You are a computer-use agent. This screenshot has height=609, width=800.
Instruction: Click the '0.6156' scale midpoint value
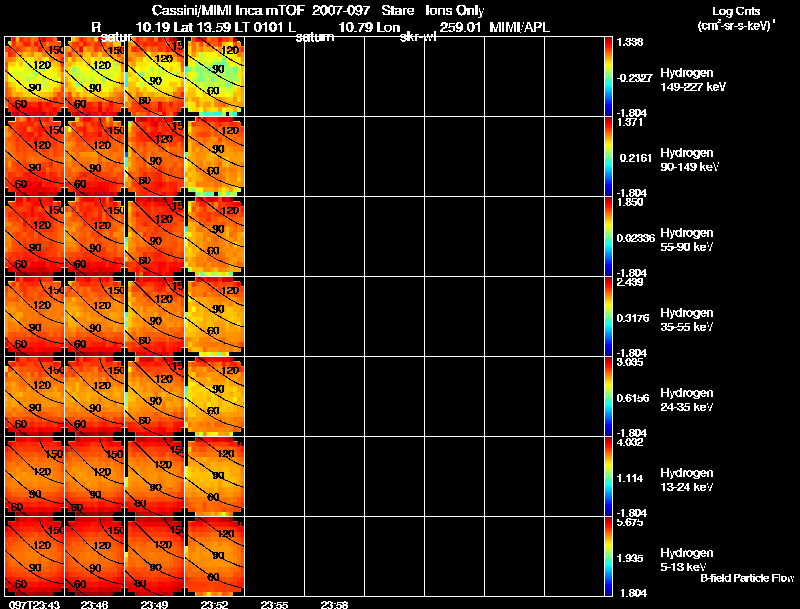[633, 398]
